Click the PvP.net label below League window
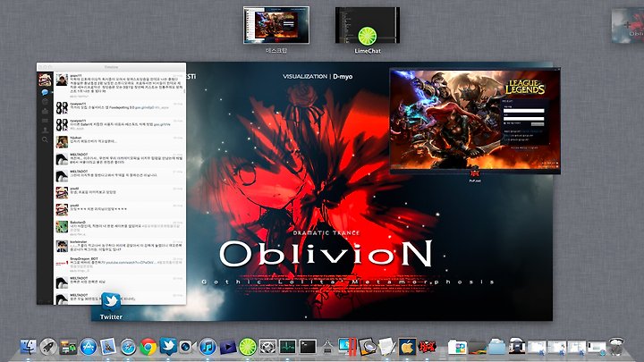Screen dimensions: 644x362 tap(475, 181)
